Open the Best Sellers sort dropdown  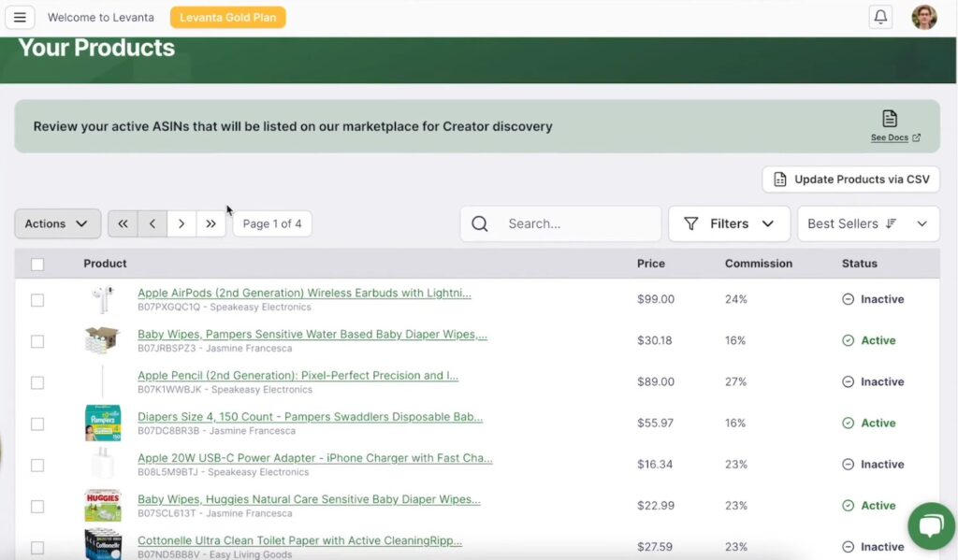click(x=868, y=223)
